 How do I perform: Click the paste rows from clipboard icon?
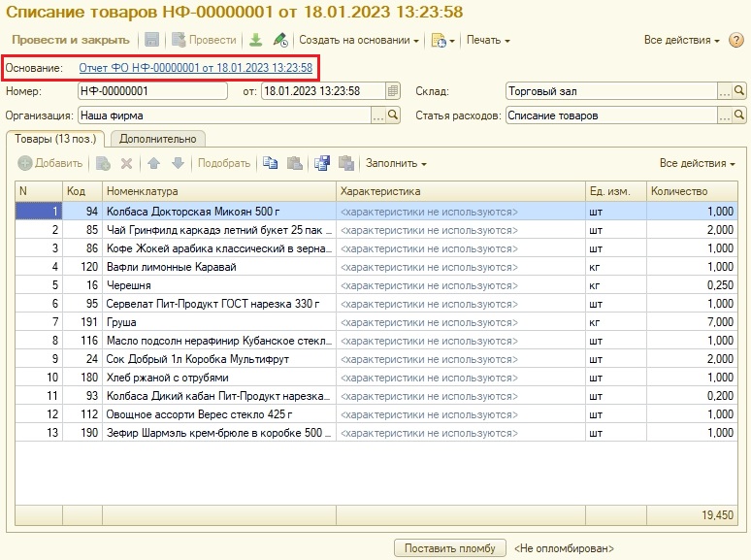295,163
